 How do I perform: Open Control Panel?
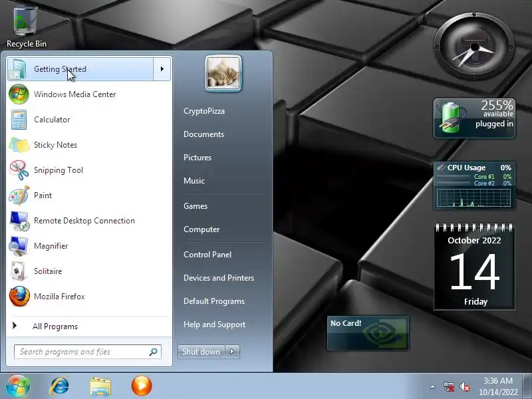click(x=207, y=255)
